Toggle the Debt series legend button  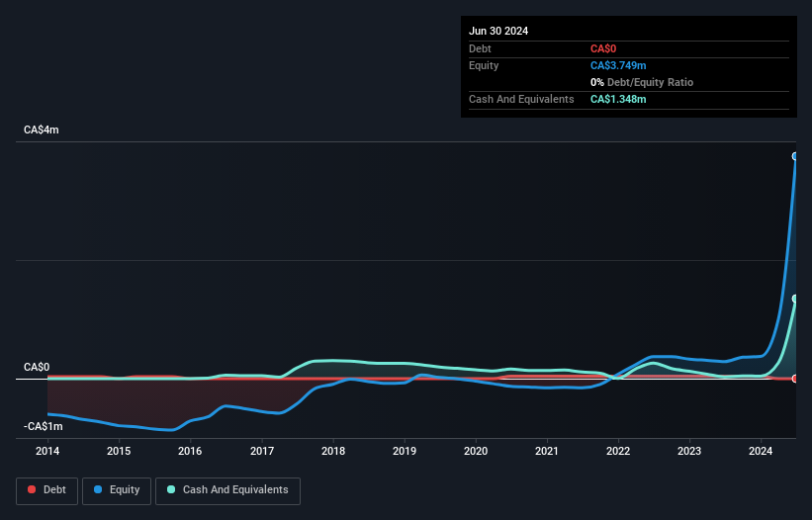(x=47, y=490)
